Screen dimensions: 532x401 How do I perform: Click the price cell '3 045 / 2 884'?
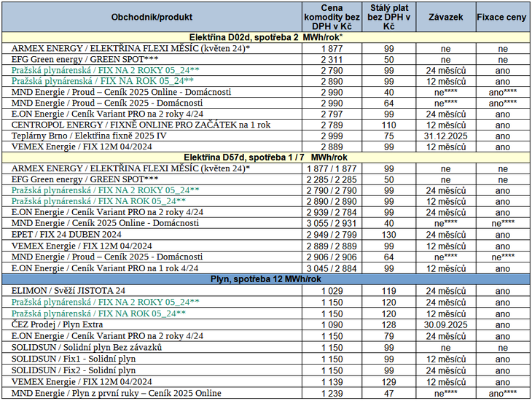pos(332,268)
